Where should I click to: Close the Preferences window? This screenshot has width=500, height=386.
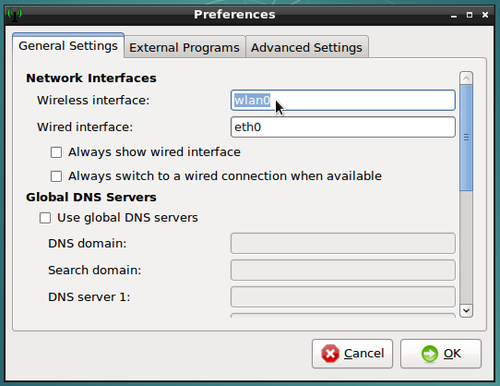[485, 15]
